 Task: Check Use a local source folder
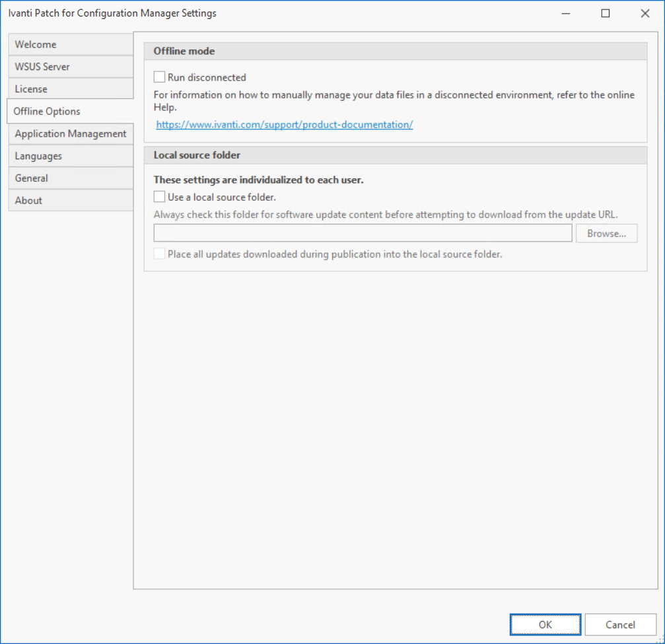pyautogui.click(x=160, y=197)
